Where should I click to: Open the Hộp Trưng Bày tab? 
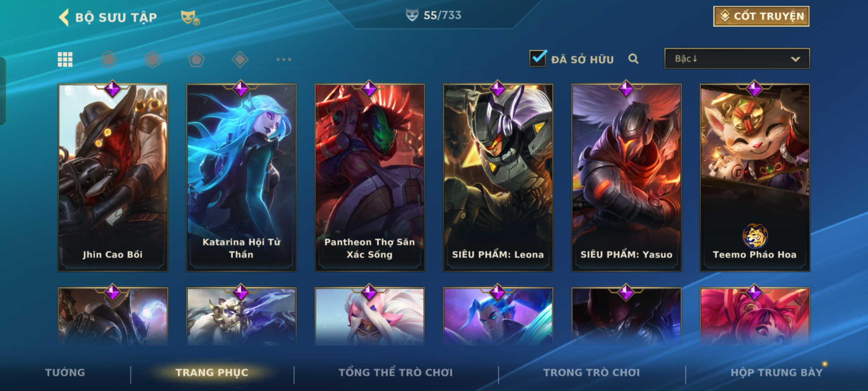pos(776,373)
